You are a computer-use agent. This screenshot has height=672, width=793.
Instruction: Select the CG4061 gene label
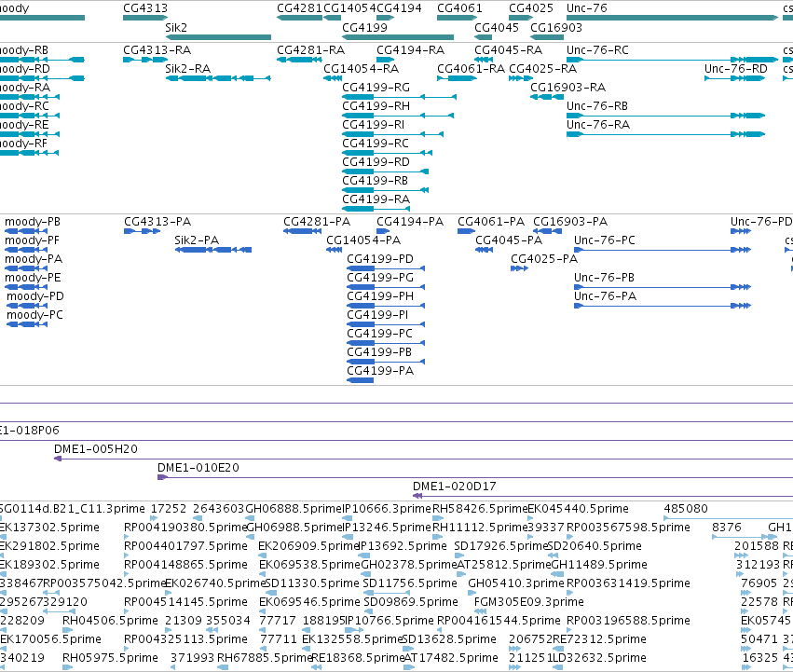coord(459,8)
